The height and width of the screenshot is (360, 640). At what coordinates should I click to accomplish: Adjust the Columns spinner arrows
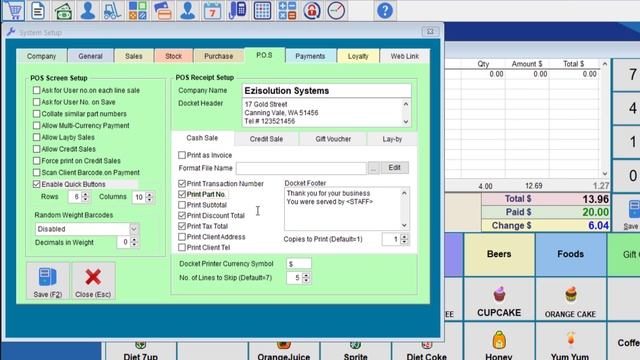pyautogui.click(x=149, y=197)
